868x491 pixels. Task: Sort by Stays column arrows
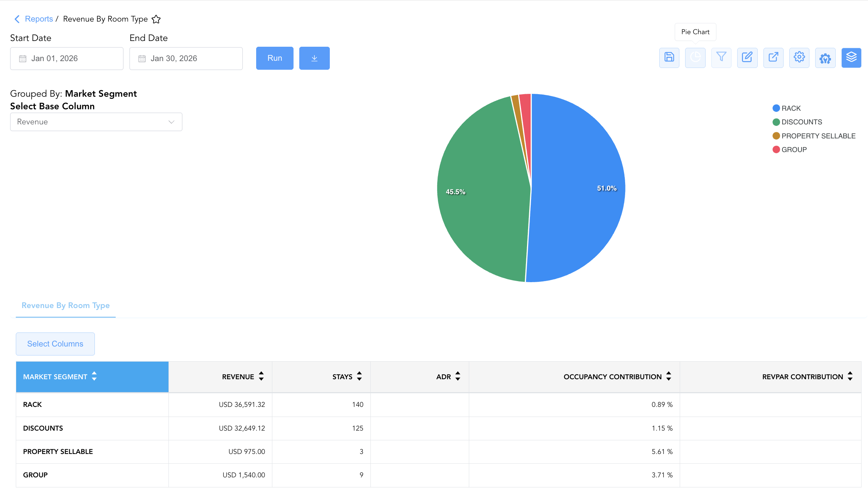pyautogui.click(x=359, y=376)
